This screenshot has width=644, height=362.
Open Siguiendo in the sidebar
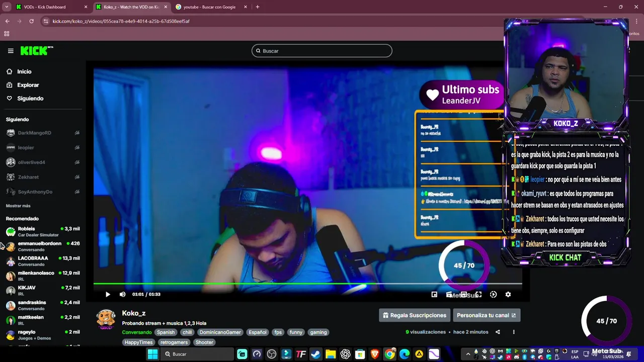[30, 99]
